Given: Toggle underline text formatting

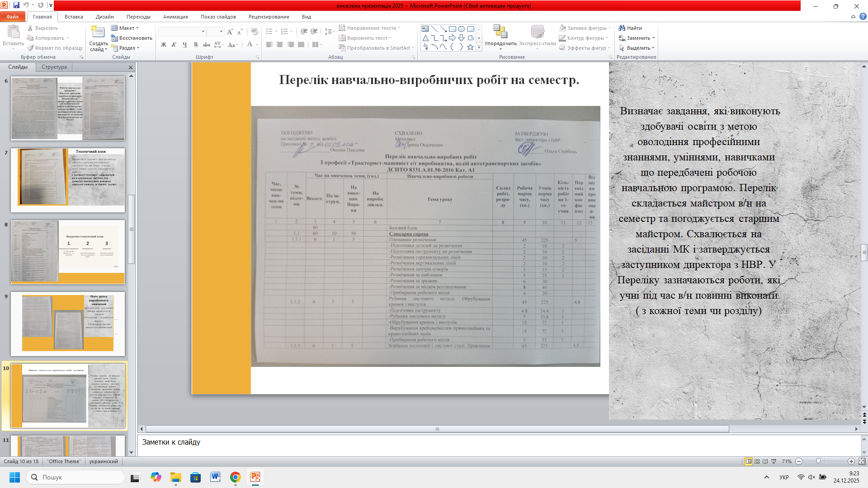Looking at the screenshot, I should point(184,44).
